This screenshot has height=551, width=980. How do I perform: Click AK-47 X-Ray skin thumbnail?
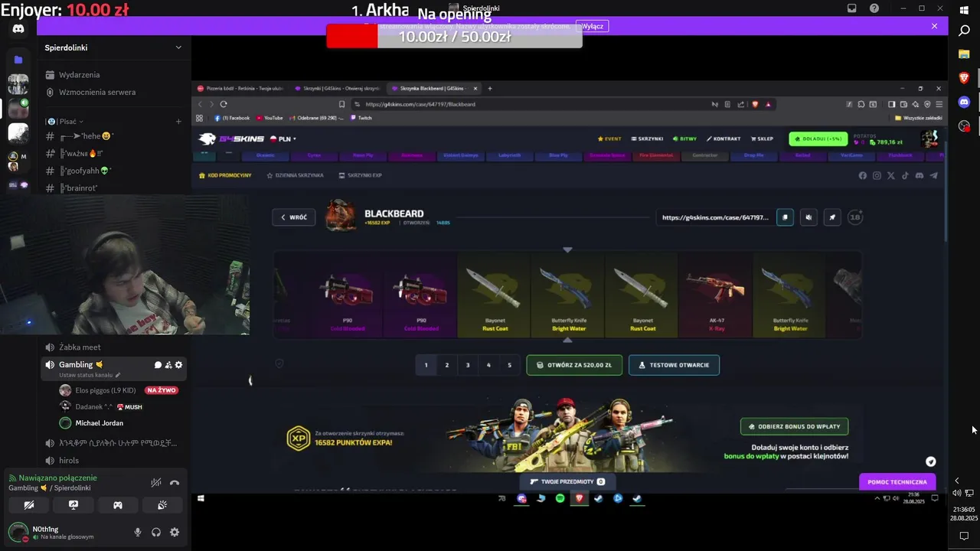714,296
